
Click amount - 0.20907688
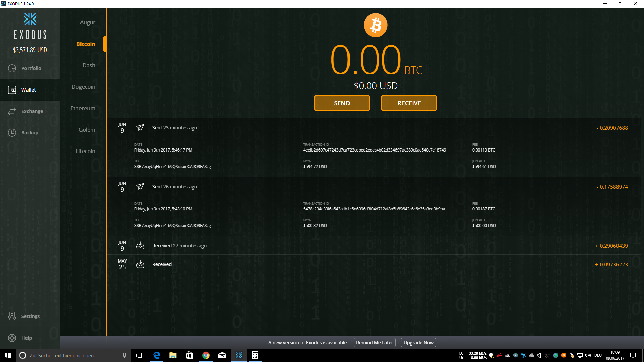point(612,128)
